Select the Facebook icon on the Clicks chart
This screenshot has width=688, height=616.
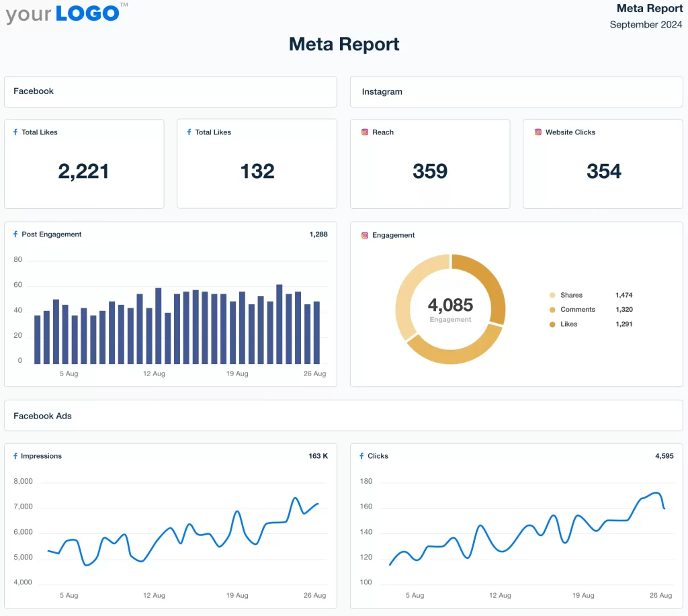coord(363,456)
